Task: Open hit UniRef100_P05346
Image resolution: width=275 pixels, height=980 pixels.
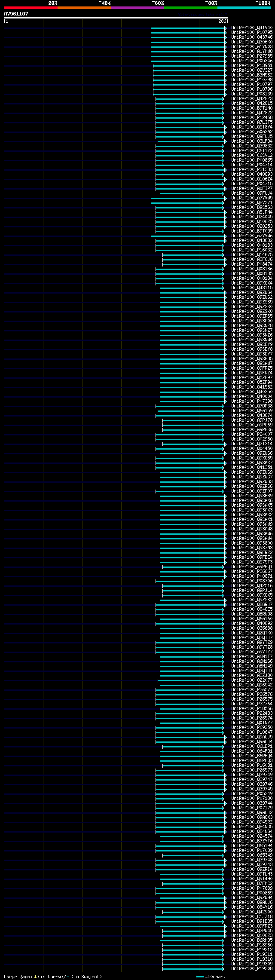Action: tap(252, 61)
